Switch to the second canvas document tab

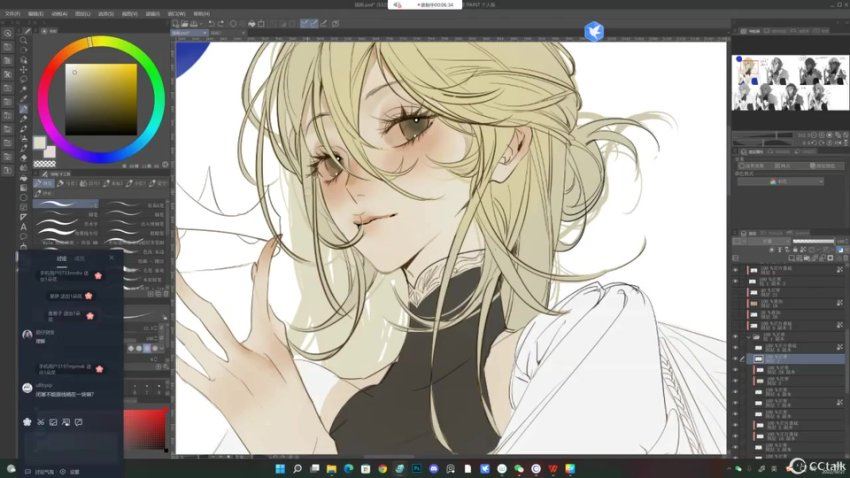tap(228, 33)
